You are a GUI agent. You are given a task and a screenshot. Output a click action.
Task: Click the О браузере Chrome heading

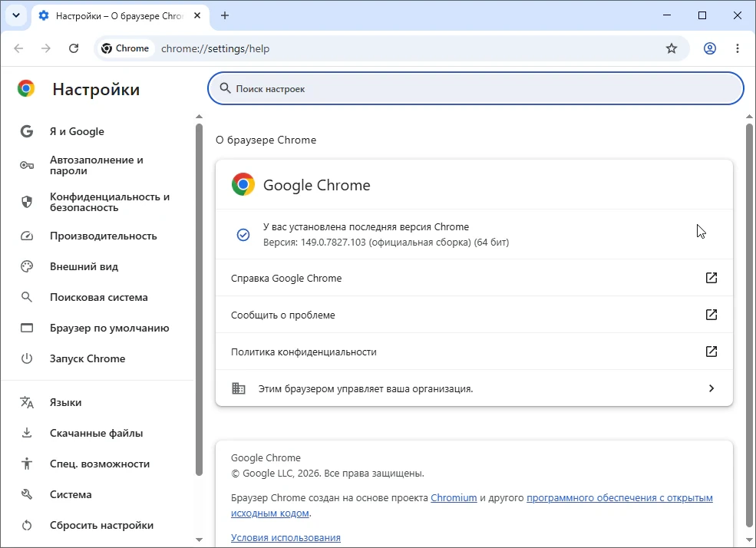tap(266, 140)
